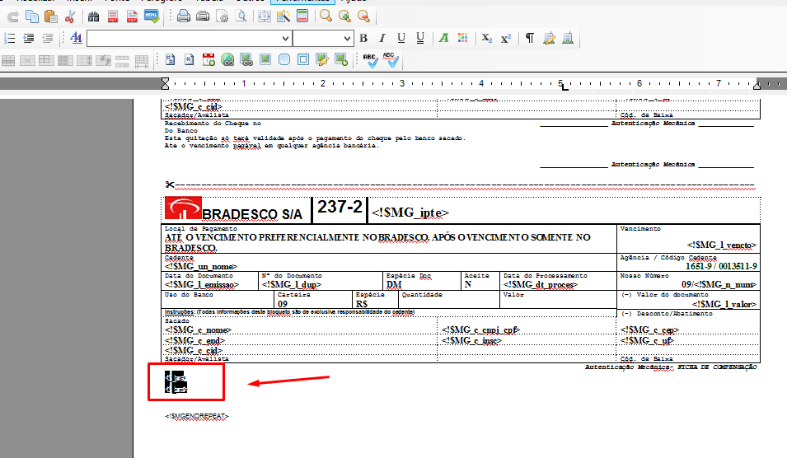
Task: Click the globe hyperlink icon
Action: tap(227, 60)
